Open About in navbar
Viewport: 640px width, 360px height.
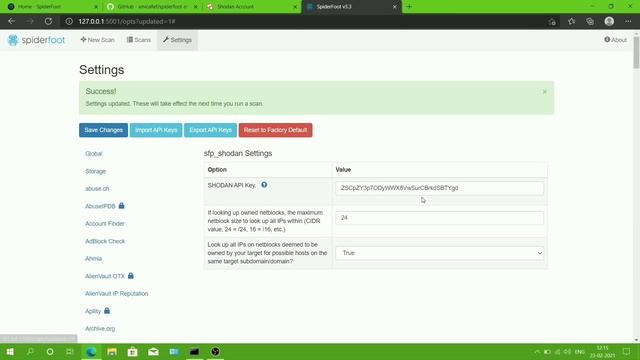[616, 40]
